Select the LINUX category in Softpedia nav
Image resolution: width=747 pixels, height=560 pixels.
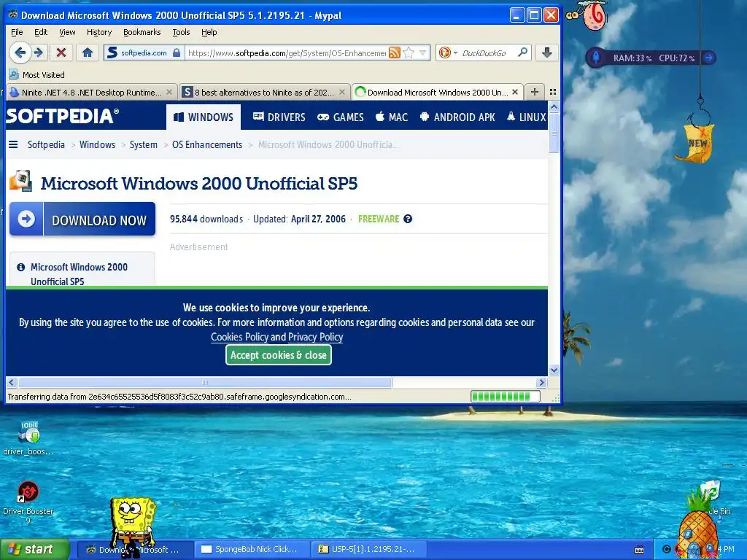click(x=527, y=117)
